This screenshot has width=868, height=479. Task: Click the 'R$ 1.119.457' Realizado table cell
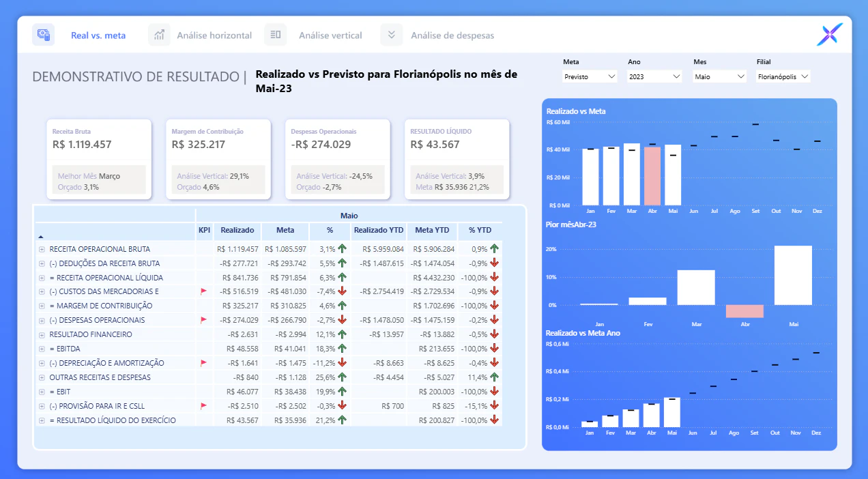[x=237, y=249]
